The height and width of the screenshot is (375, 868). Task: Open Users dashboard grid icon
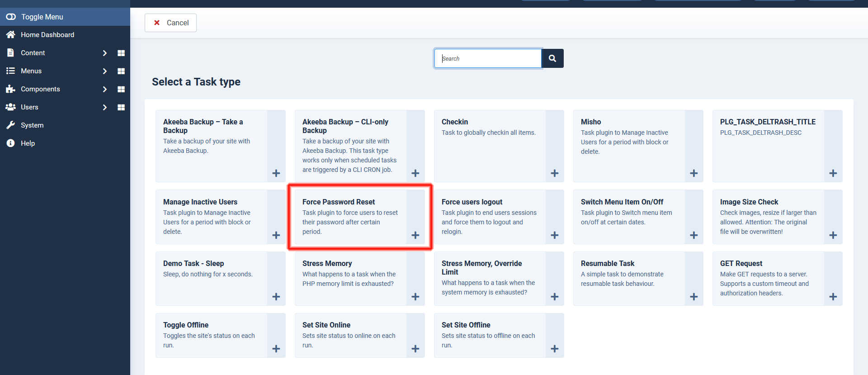point(121,107)
